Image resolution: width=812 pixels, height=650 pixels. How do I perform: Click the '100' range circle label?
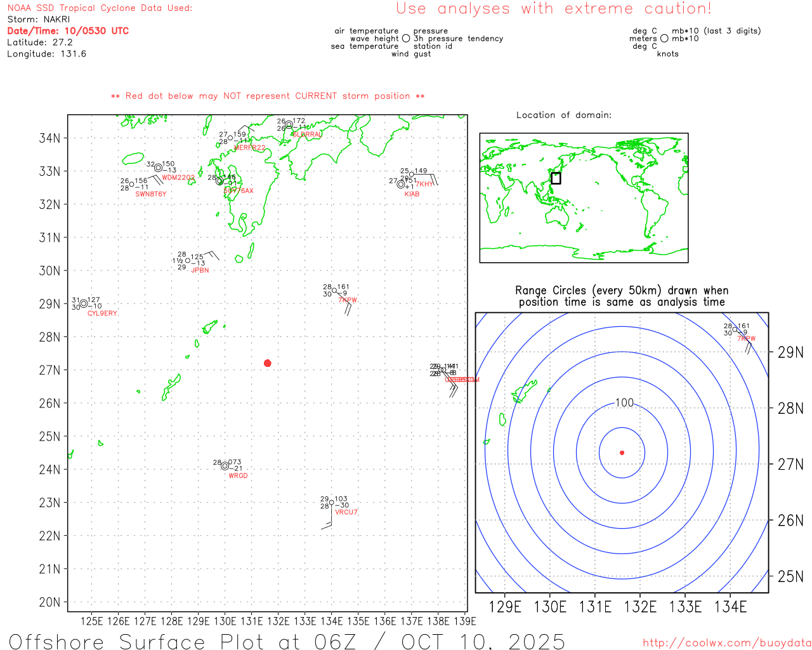coord(625,402)
